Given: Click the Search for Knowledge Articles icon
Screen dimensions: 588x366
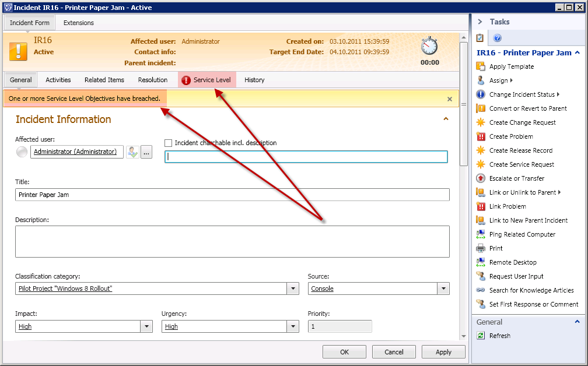Looking at the screenshot, I should click(481, 290).
